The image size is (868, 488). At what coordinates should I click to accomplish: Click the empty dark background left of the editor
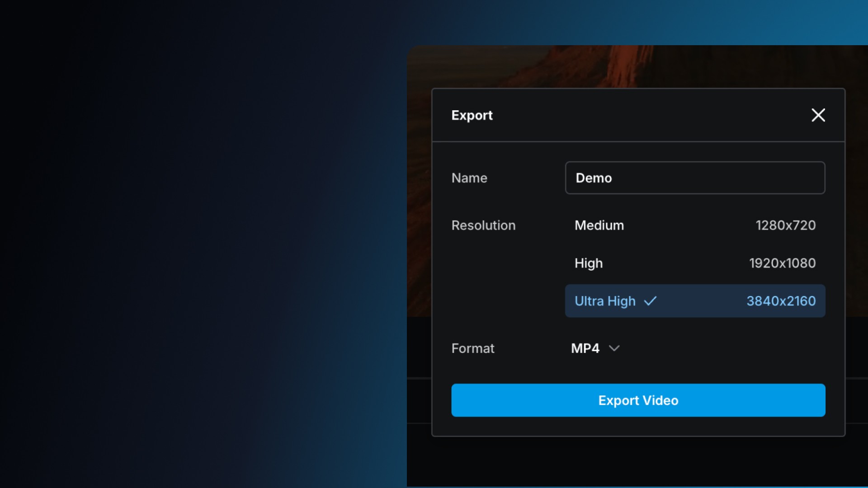[x=203, y=244]
